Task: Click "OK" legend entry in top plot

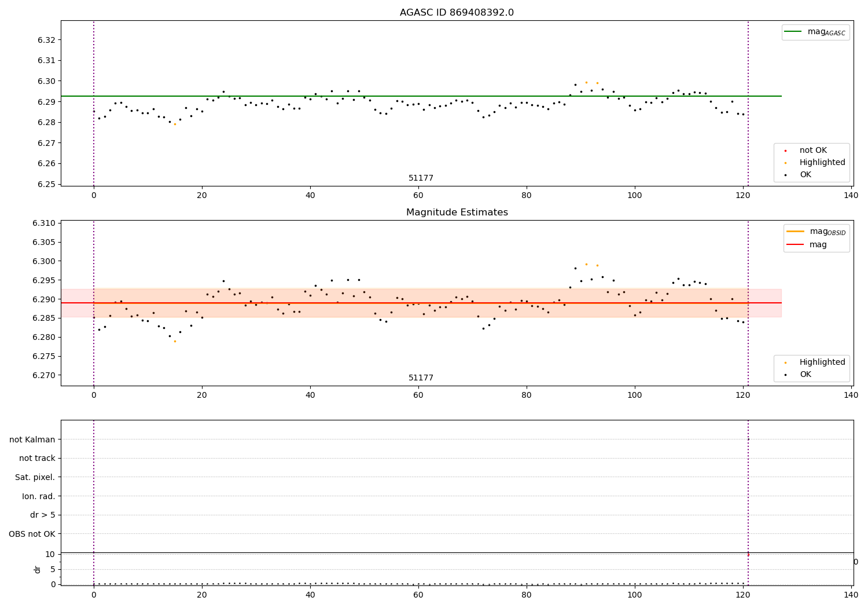Action: pyautogui.click(x=805, y=175)
